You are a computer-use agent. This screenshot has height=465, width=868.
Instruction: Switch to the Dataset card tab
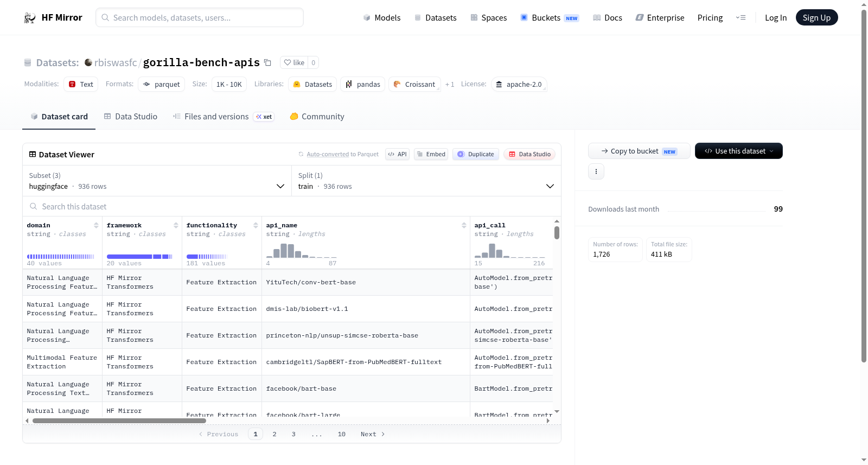point(59,117)
